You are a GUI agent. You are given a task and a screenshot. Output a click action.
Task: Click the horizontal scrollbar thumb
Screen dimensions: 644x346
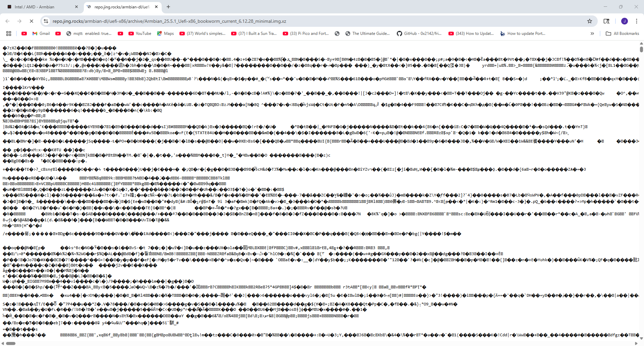(x=10, y=343)
